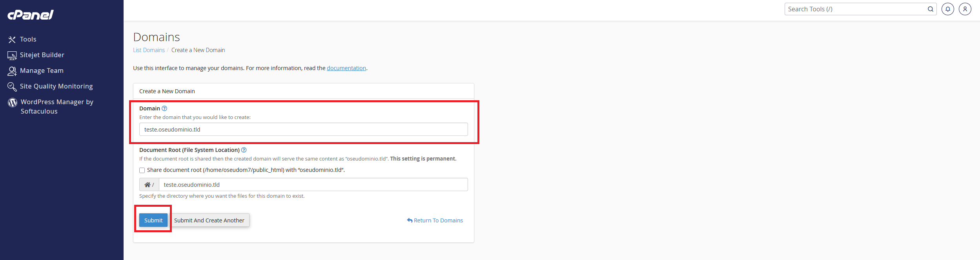Click the Domain help question icon
980x260 pixels.
[164, 108]
